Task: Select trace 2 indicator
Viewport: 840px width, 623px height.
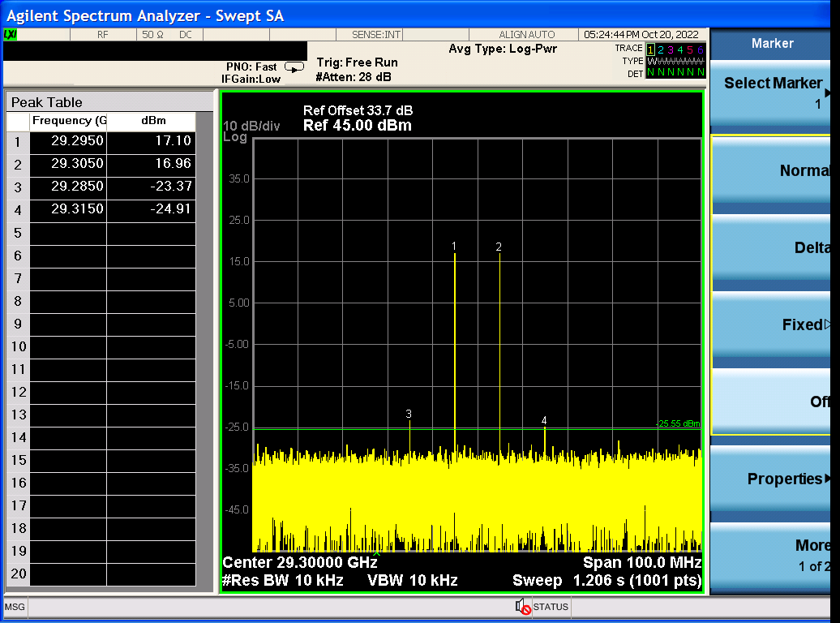Action: [x=661, y=49]
